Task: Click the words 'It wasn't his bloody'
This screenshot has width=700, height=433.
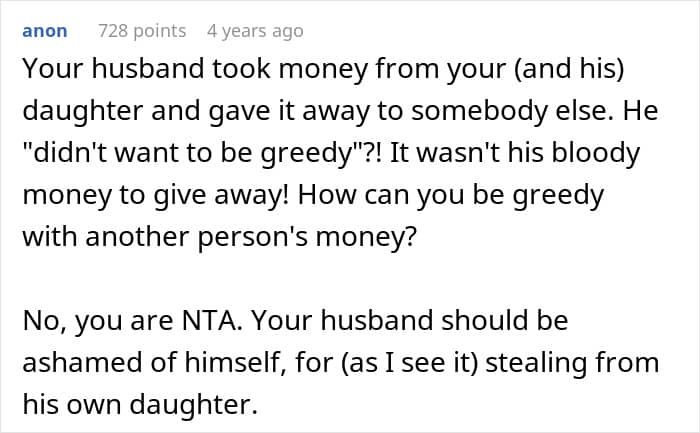Action: [x=515, y=153]
